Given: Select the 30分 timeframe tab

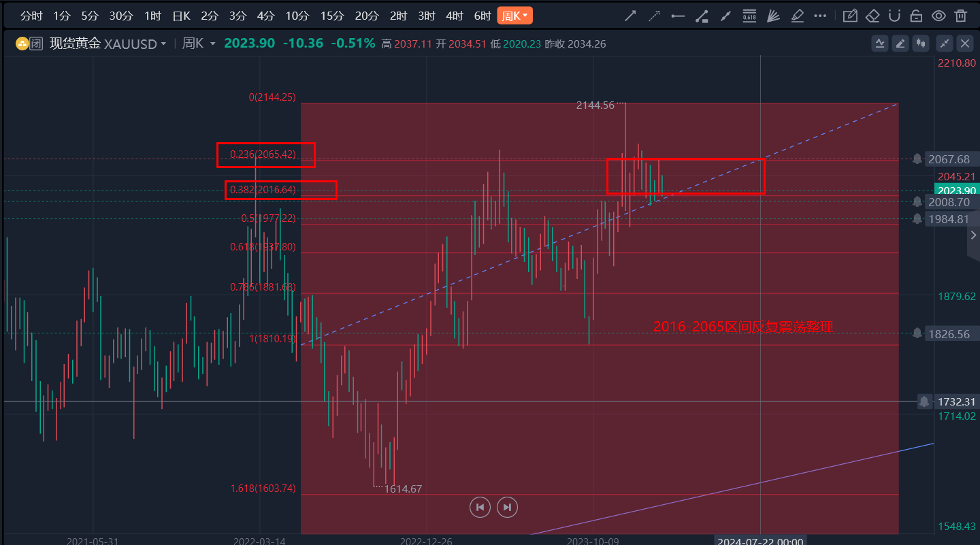Looking at the screenshot, I should tap(121, 16).
